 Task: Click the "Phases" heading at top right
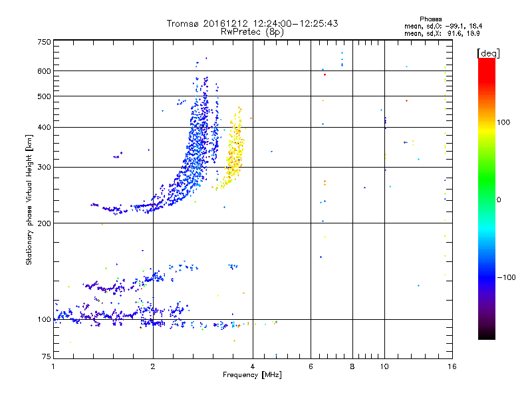[x=430, y=19]
